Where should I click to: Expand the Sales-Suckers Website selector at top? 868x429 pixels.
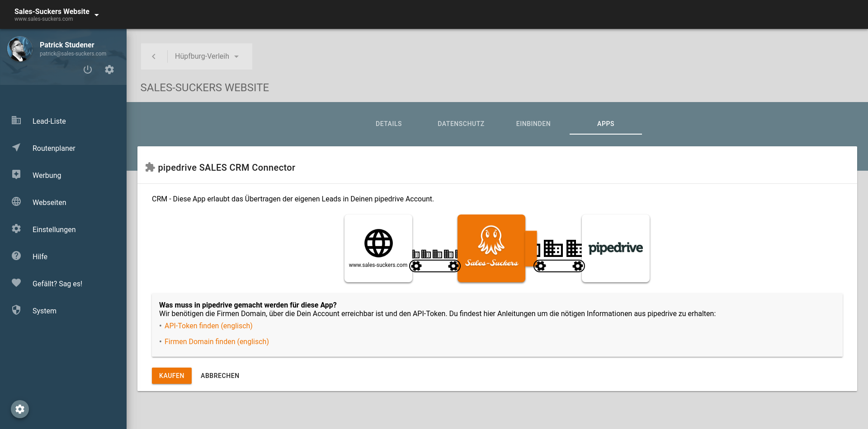[x=57, y=14]
